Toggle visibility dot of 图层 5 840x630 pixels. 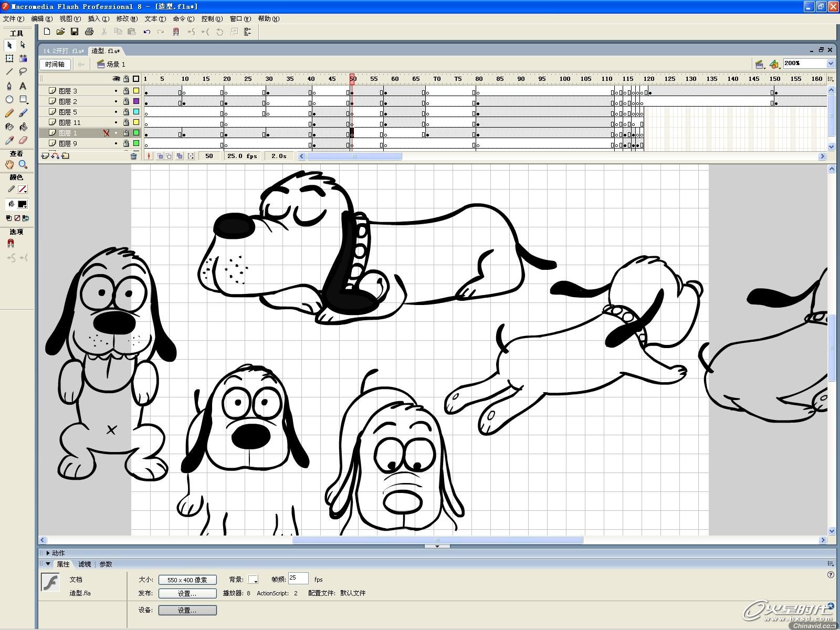click(x=116, y=112)
